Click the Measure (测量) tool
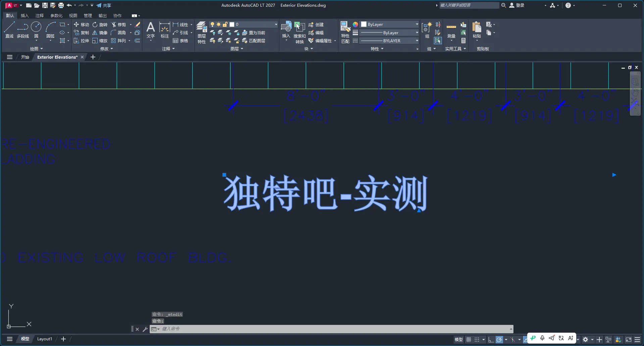The width and height of the screenshot is (644, 346). pyautogui.click(x=451, y=30)
